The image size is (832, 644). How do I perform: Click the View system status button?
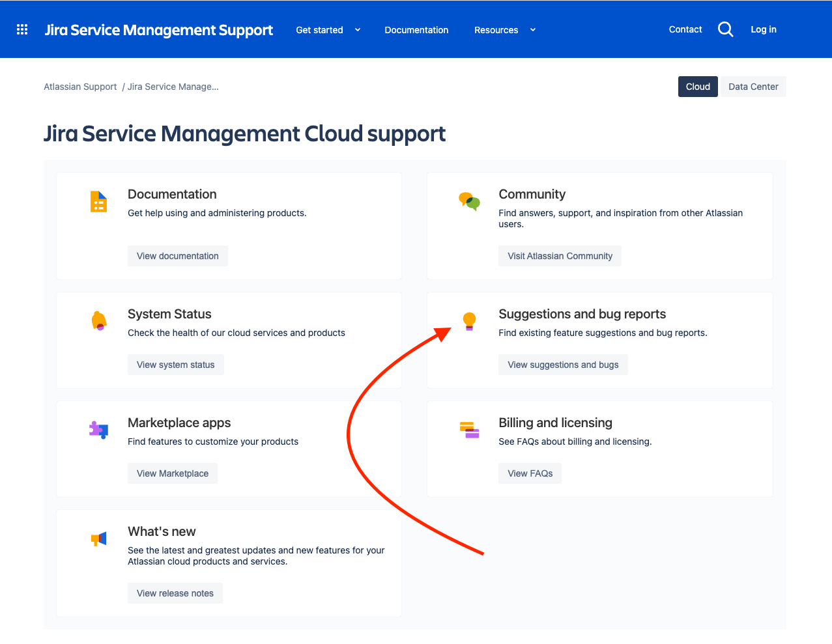click(175, 364)
